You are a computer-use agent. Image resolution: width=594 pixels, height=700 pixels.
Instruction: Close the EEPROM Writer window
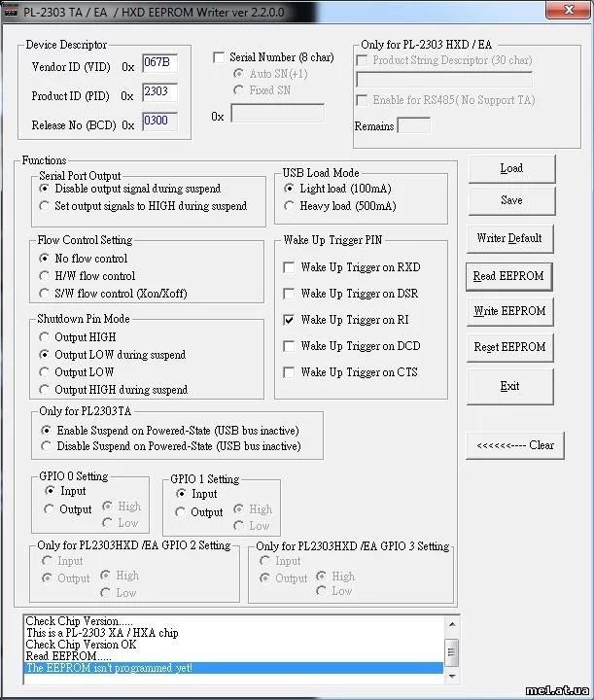click(x=568, y=10)
